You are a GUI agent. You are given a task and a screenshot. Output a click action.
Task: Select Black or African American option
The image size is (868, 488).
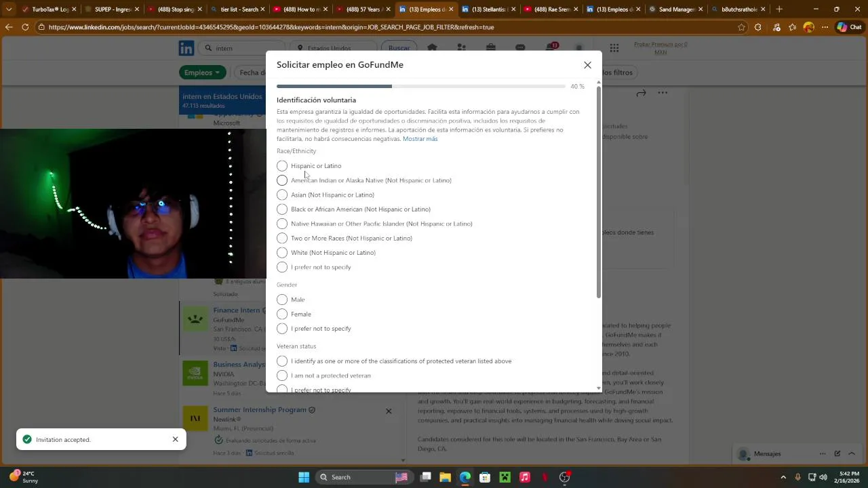282,209
